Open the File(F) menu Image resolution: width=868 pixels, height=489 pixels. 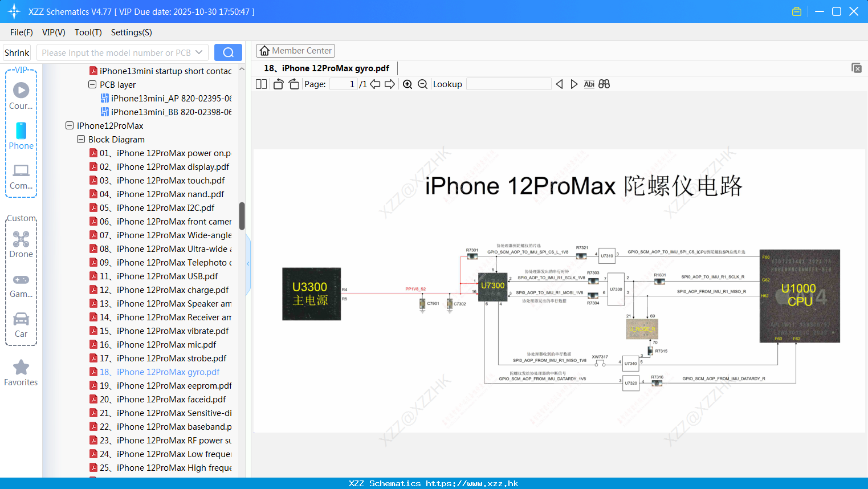[x=22, y=32]
